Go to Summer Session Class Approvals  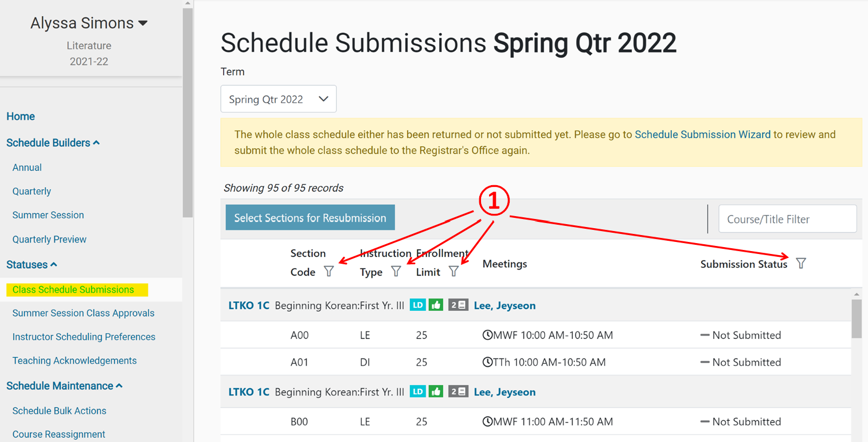click(x=84, y=313)
